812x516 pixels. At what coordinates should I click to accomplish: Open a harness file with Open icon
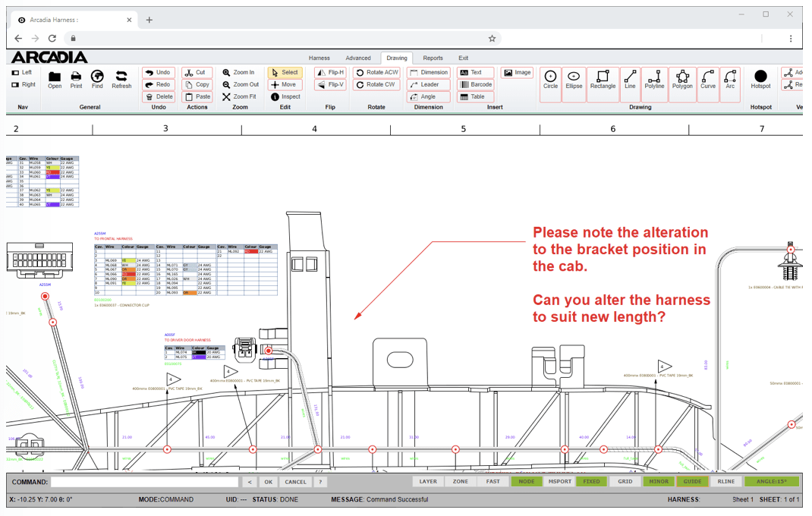(55, 79)
